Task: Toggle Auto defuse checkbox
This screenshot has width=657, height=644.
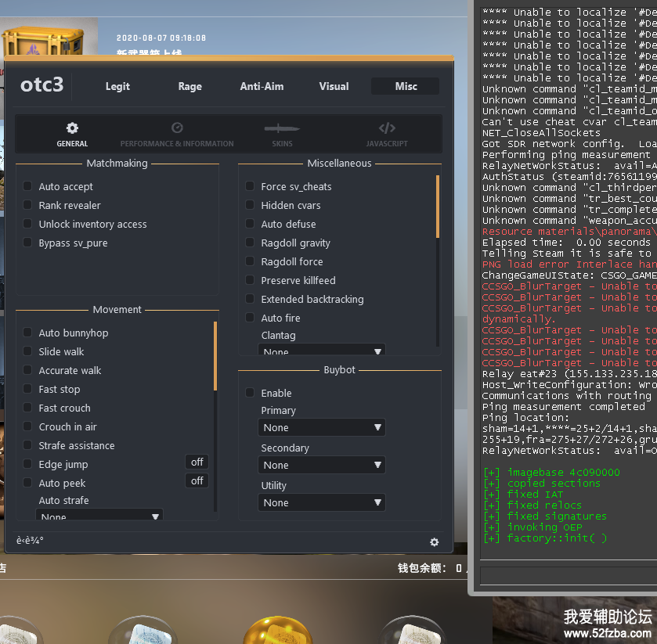Action: 250,224
